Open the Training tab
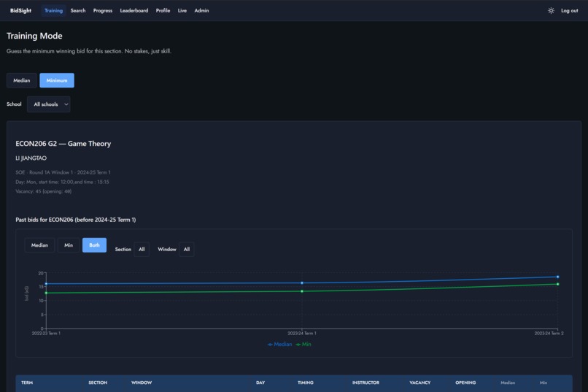 (54, 10)
